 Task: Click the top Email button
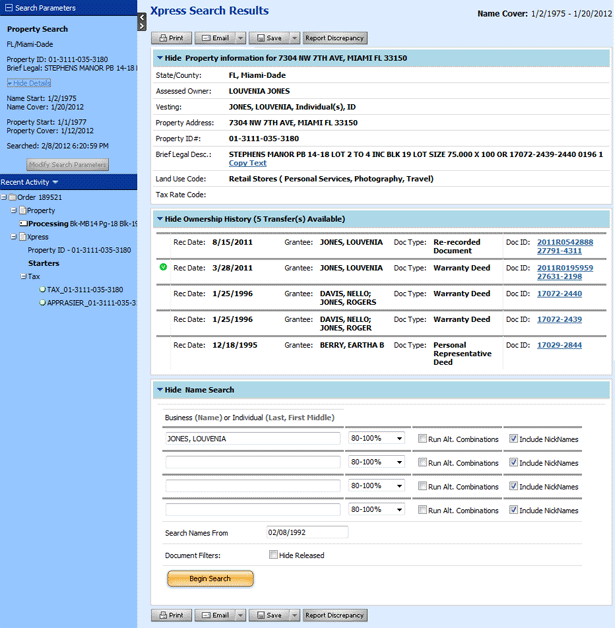coord(218,38)
